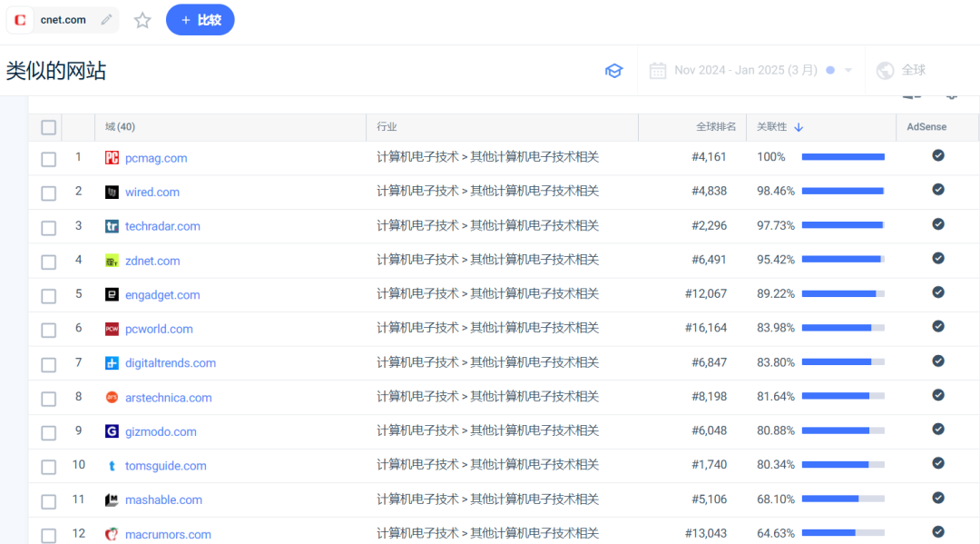The height and width of the screenshot is (544, 980).
Task: Sort by 关联性 using the arrow
Action: 799,127
